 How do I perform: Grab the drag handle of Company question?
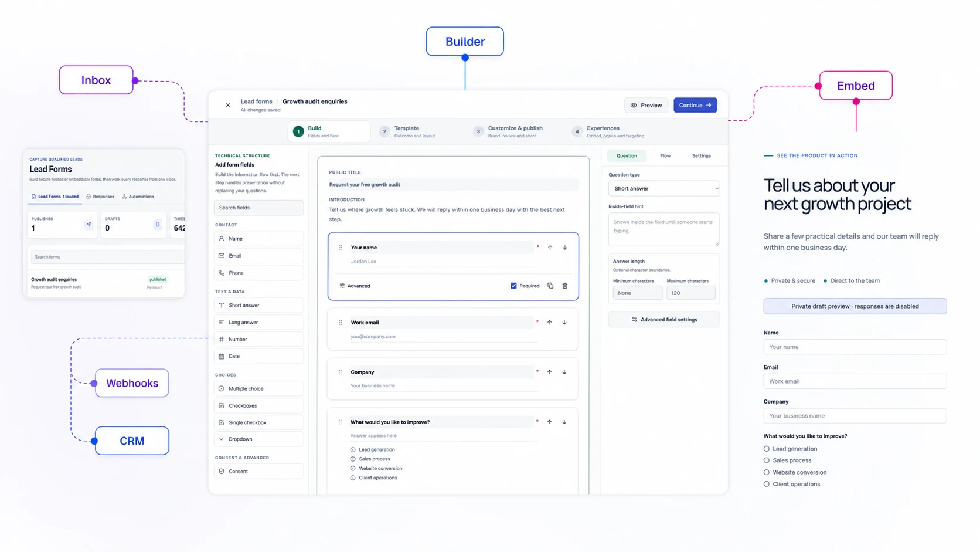341,372
